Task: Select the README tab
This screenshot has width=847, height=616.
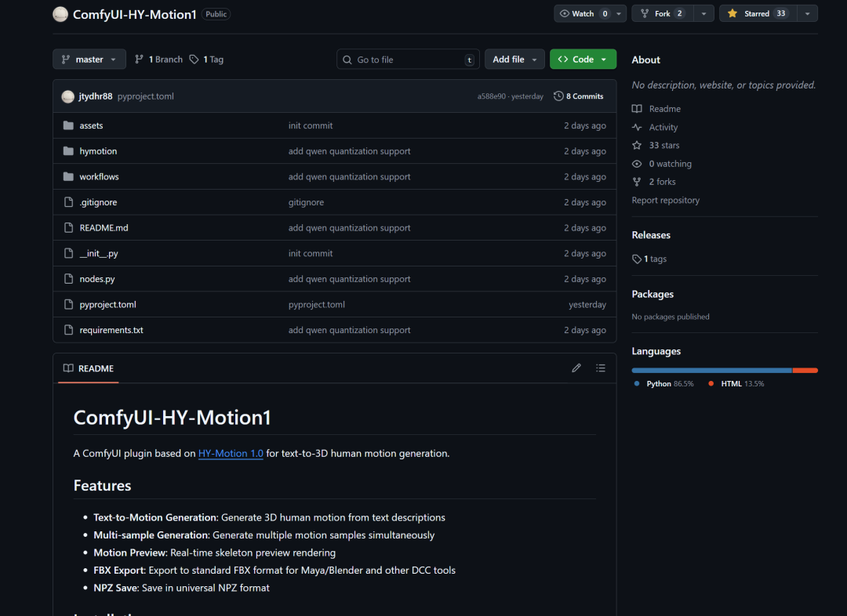Action: click(x=89, y=368)
